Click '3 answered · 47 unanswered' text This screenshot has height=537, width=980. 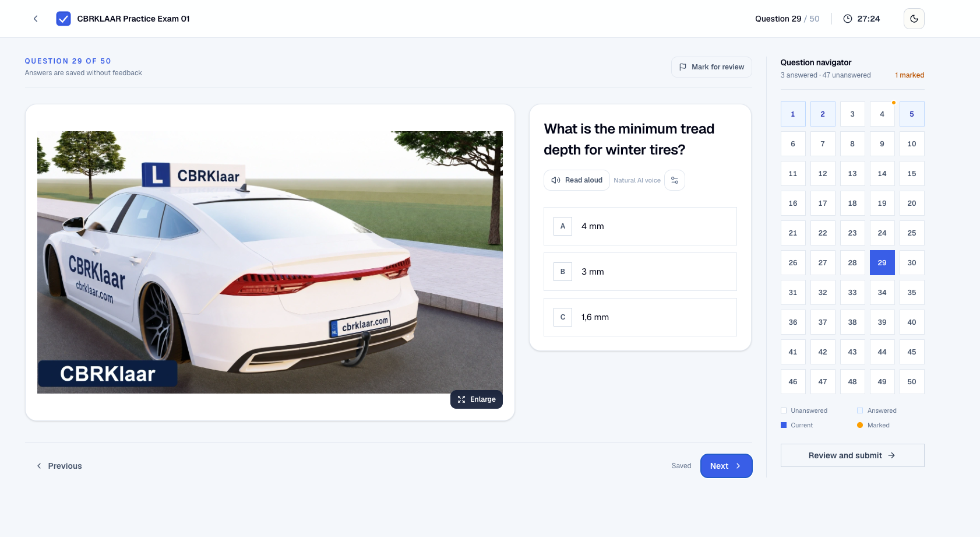(826, 75)
